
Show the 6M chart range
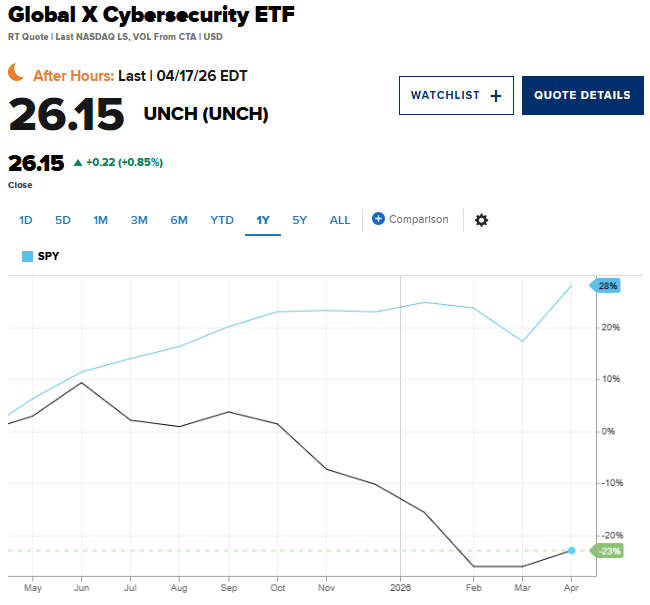coord(179,220)
